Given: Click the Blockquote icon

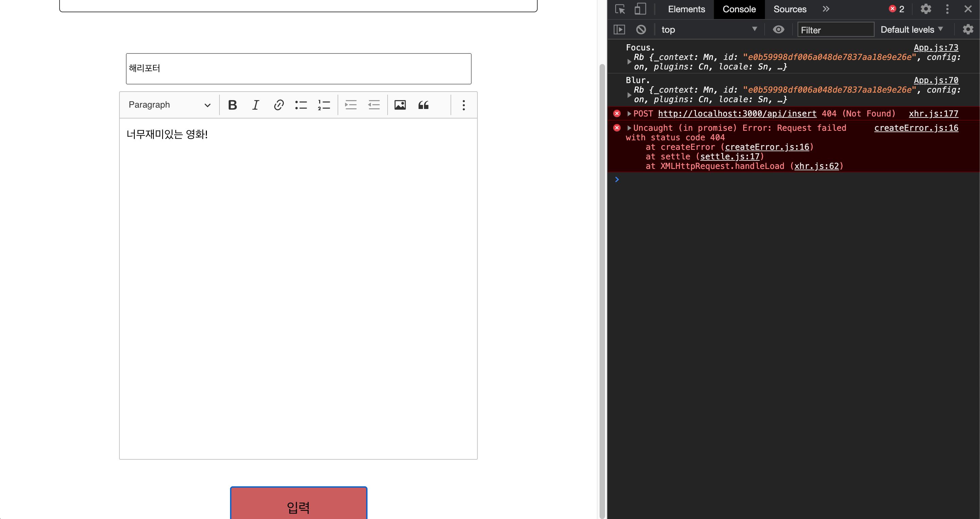Looking at the screenshot, I should pos(423,105).
